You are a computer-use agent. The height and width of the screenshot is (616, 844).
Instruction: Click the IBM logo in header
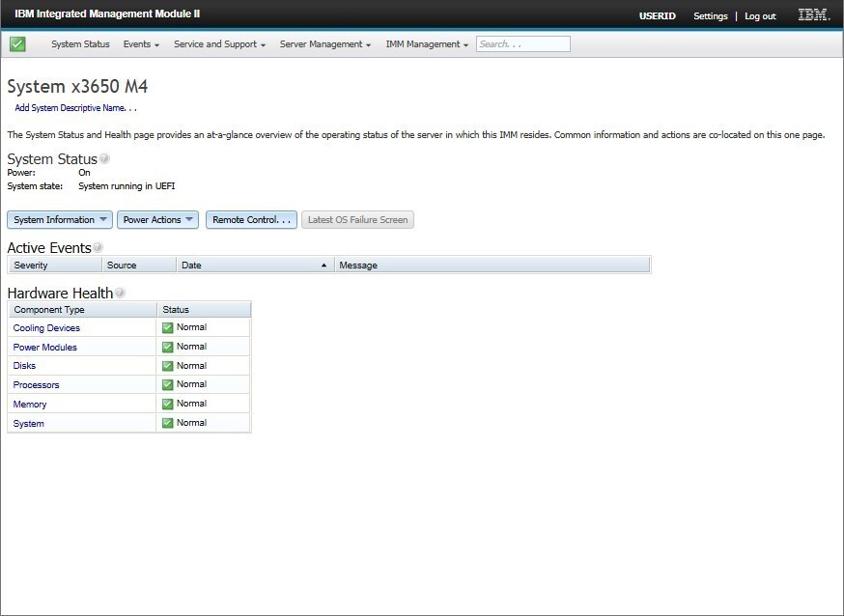812,15
